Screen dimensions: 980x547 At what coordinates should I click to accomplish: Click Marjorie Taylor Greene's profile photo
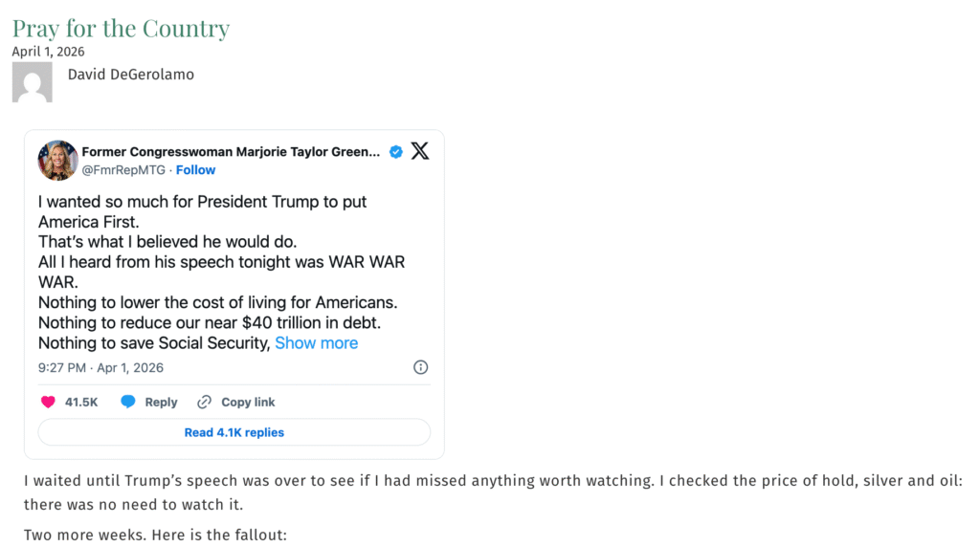pyautogui.click(x=57, y=160)
